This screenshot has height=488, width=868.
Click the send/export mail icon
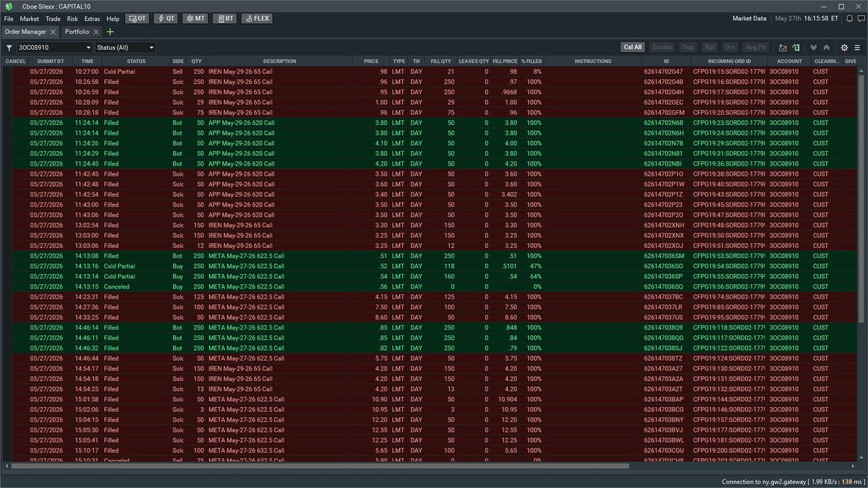point(783,47)
